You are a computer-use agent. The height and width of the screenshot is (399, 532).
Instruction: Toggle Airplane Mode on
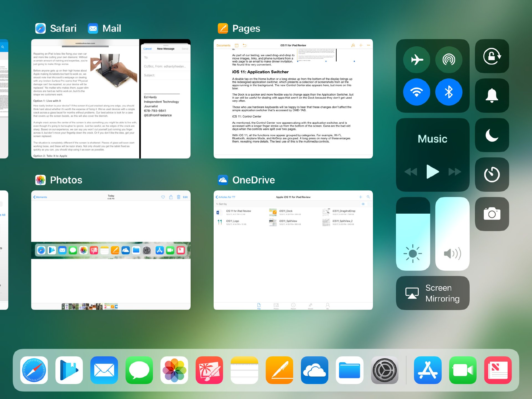[x=417, y=60]
